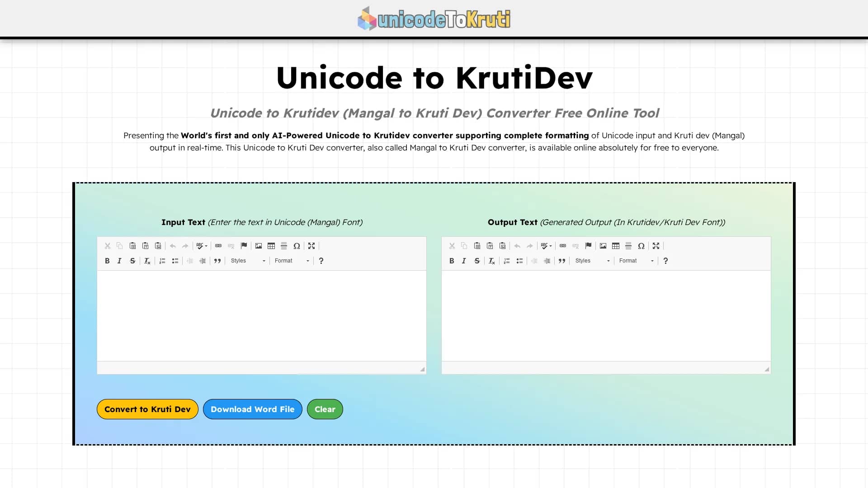Maximize the Output editor
Screen dimensions: 868x488
click(656, 246)
